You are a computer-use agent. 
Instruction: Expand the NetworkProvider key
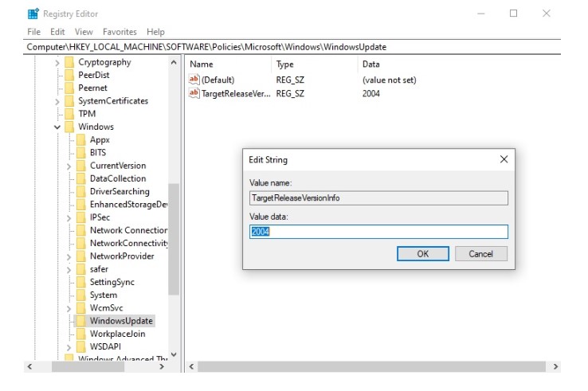69,256
